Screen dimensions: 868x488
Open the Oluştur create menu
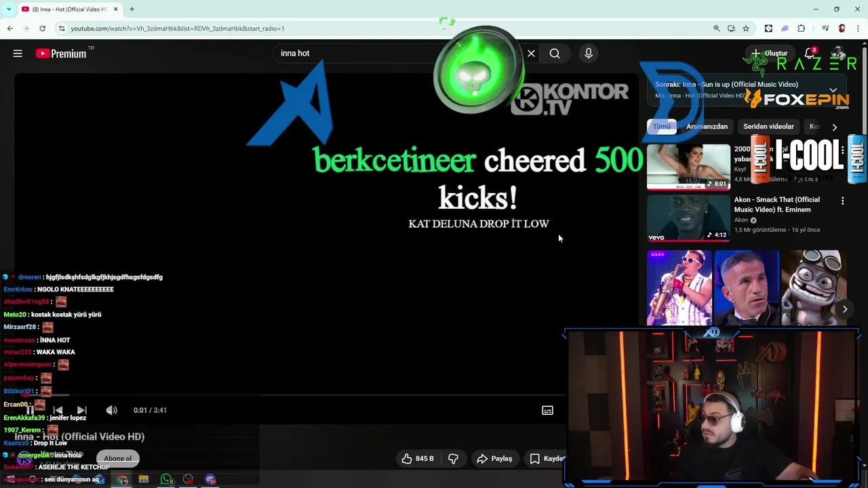coord(769,54)
